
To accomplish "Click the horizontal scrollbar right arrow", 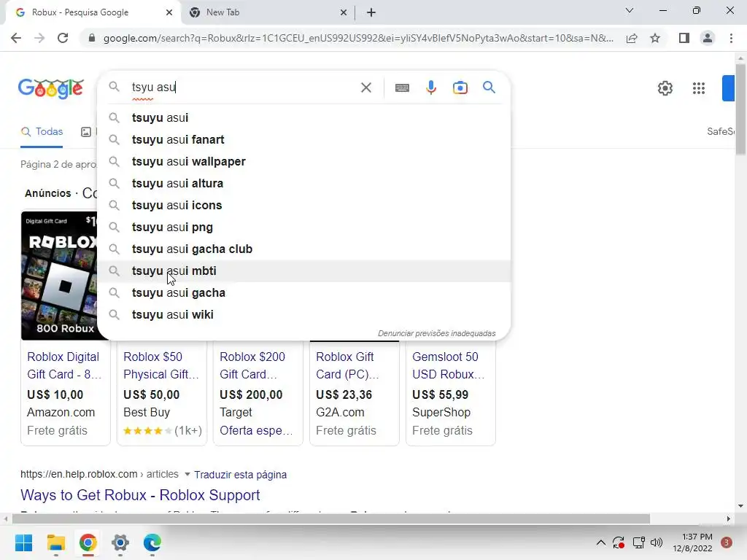I will (x=729, y=518).
